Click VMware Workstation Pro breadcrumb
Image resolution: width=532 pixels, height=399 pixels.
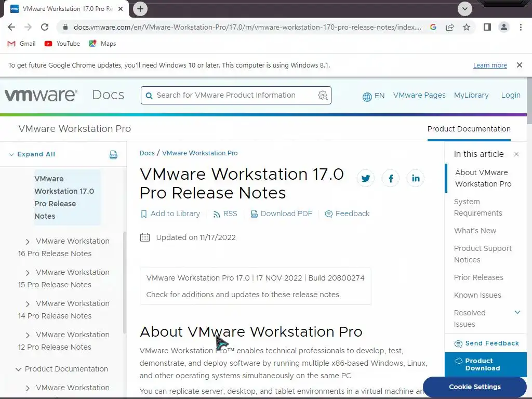[x=200, y=153]
